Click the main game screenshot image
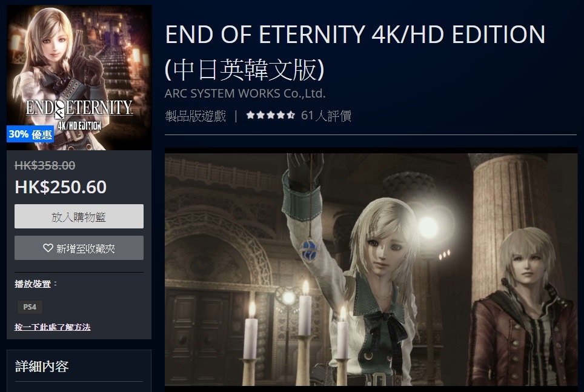 pyautogui.click(x=371, y=270)
